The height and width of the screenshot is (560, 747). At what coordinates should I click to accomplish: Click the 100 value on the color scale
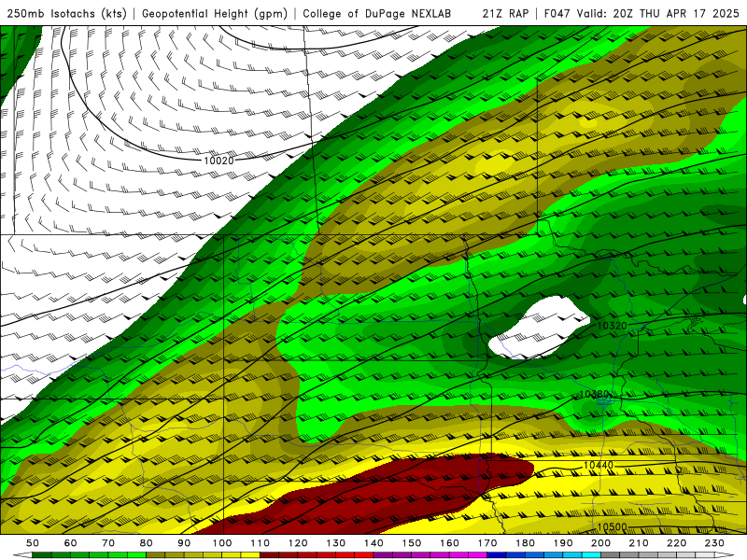[x=222, y=543]
